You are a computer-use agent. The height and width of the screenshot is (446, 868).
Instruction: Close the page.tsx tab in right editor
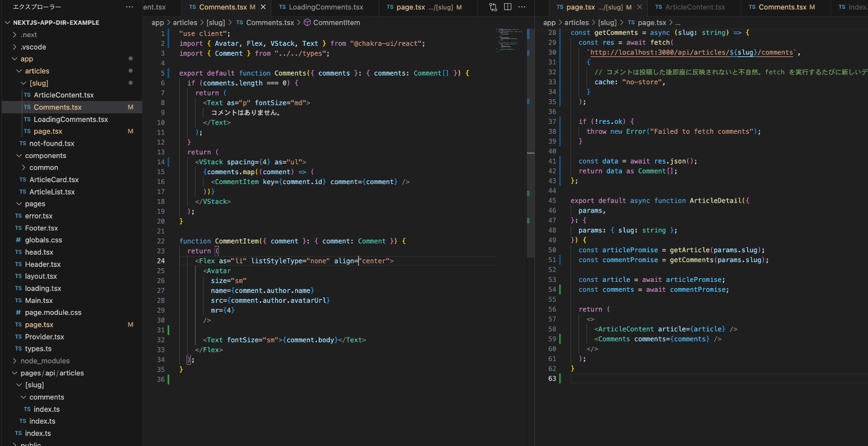click(x=639, y=7)
